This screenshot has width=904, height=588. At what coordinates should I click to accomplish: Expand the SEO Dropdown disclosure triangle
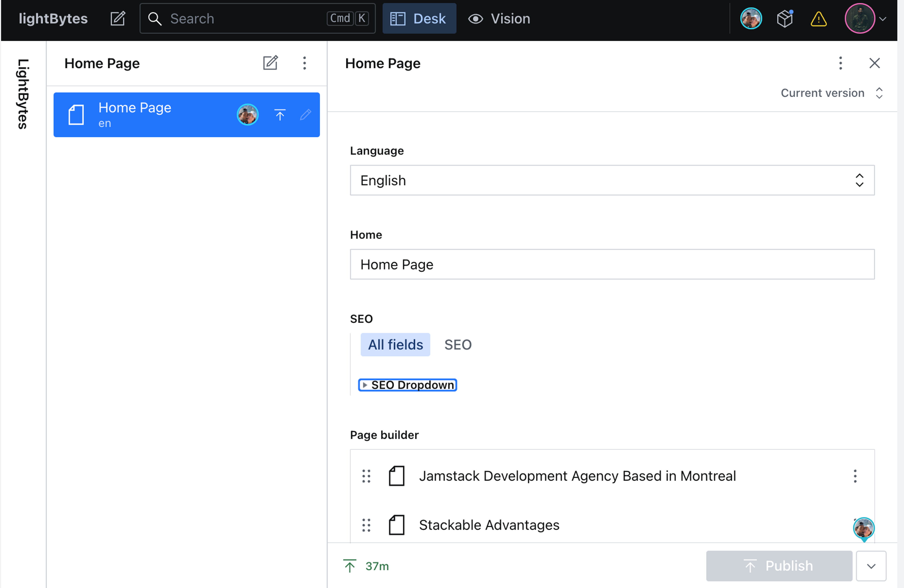365,385
